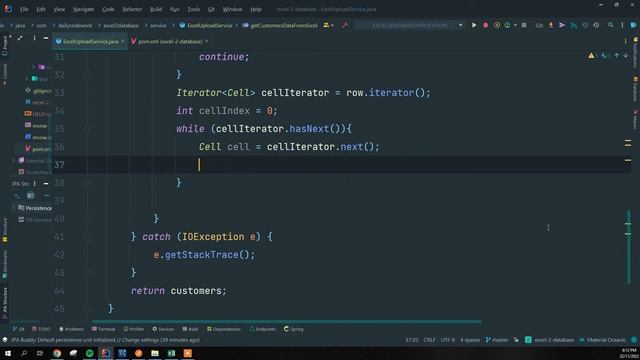The width and height of the screenshot is (640, 360).
Task: Expand all in the Project panel toolbar
Action: tap(20, 38)
